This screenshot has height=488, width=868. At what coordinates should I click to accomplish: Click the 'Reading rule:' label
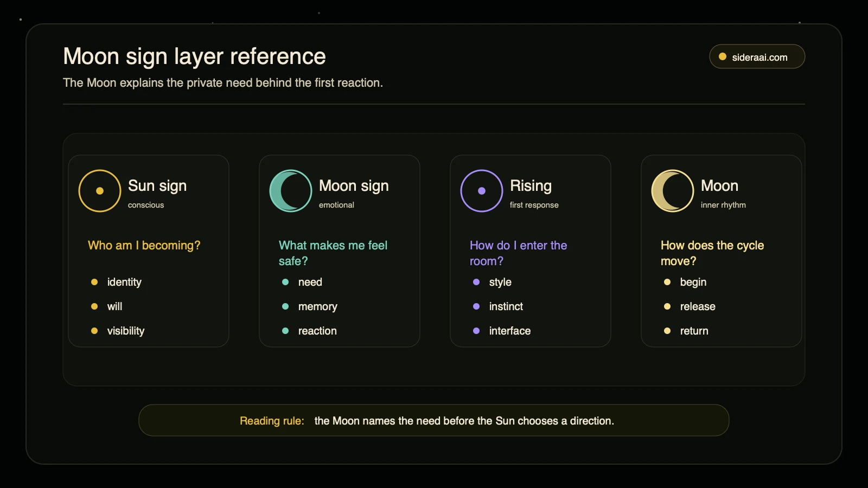272,421
